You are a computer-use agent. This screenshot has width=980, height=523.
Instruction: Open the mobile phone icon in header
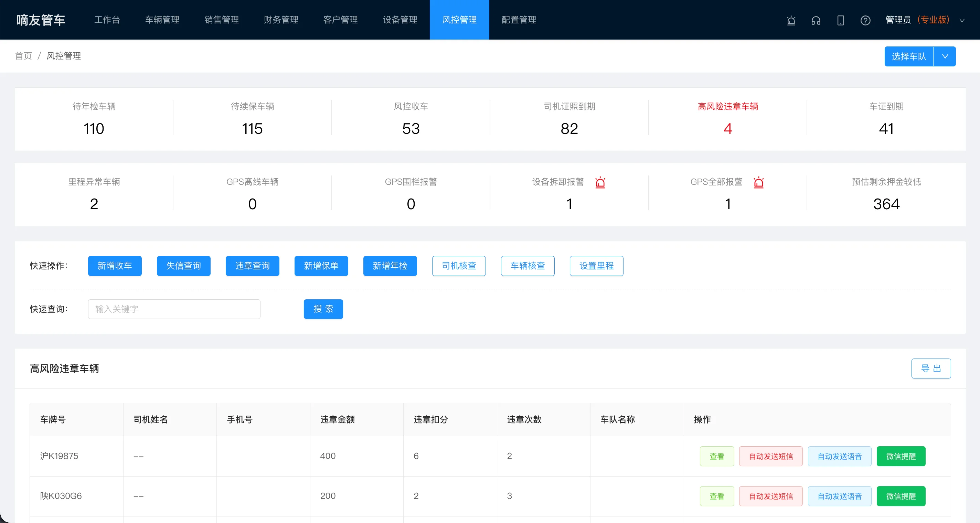[841, 20]
